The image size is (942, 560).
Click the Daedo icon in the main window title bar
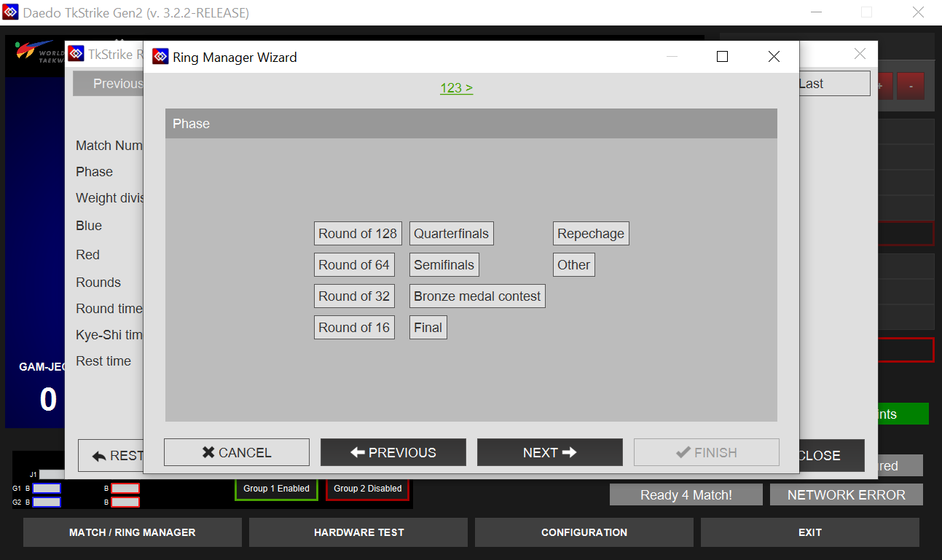pyautogui.click(x=9, y=12)
